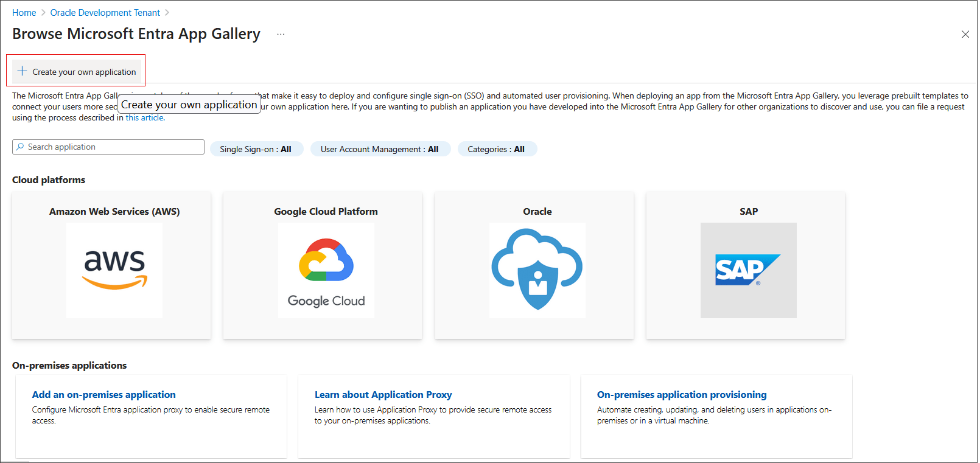Open the Categories filter

(497, 149)
